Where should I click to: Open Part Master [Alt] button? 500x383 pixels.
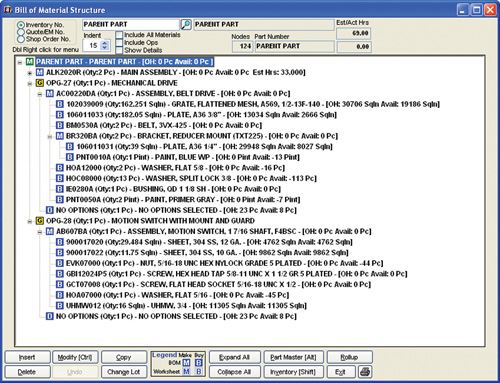coord(293,357)
